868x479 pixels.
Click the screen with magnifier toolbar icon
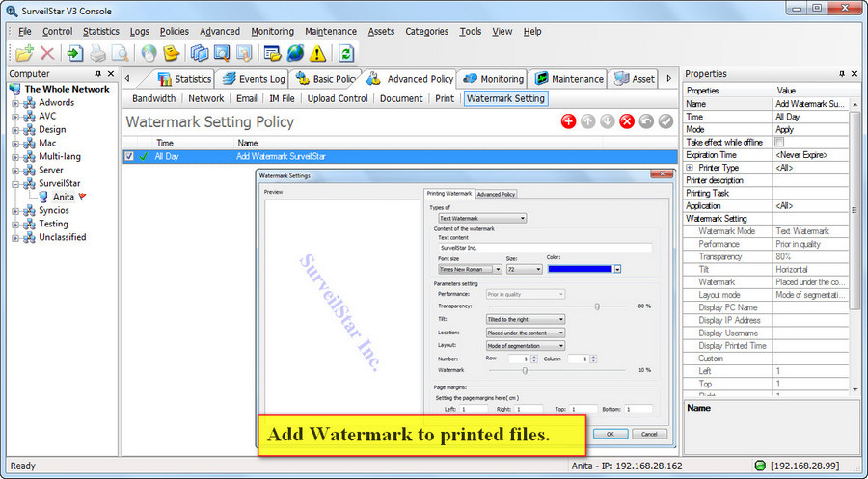(222, 53)
